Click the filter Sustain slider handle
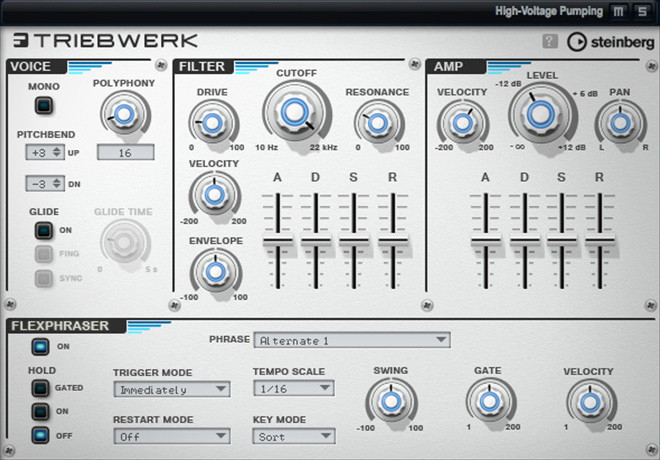 click(x=354, y=241)
